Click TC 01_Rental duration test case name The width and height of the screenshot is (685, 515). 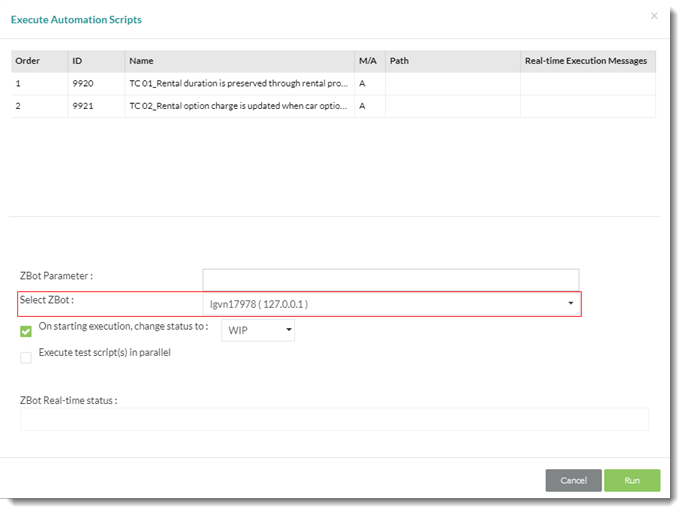pos(239,83)
